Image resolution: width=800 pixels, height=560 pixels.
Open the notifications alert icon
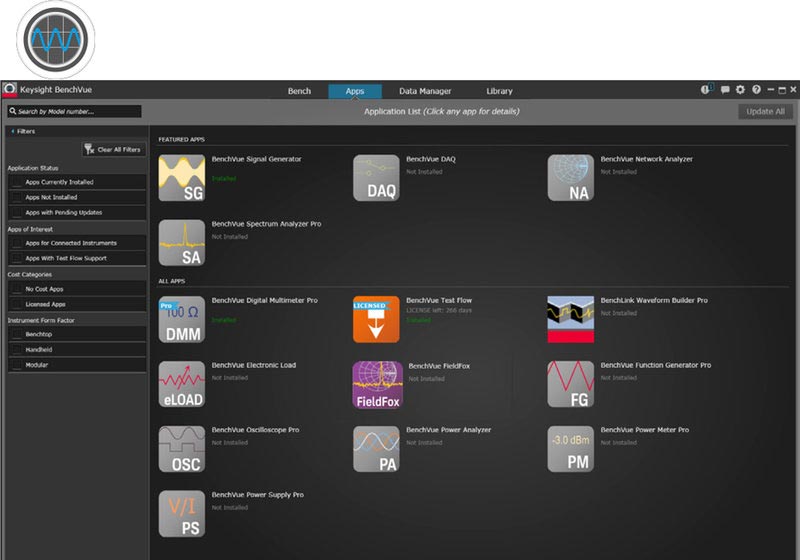(706, 89)
